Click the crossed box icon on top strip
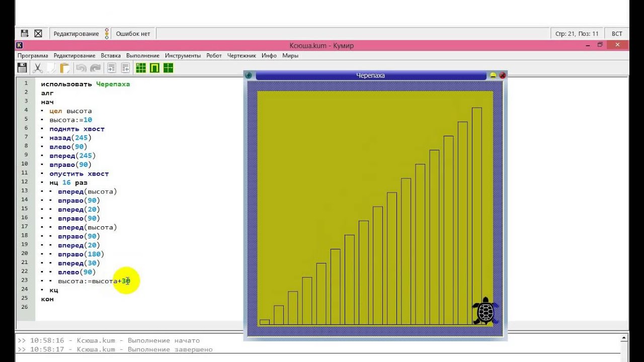This screenshot has height=362, width=644. [x=38, y=34]
